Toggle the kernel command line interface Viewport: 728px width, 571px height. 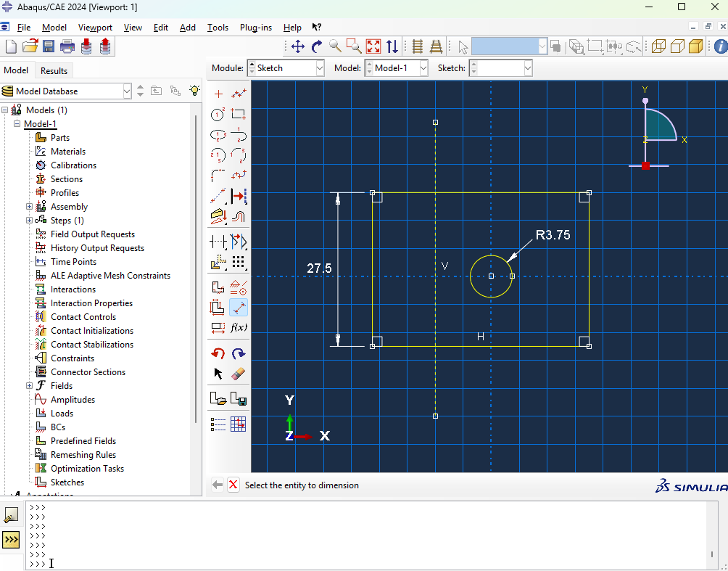(11, 540)
